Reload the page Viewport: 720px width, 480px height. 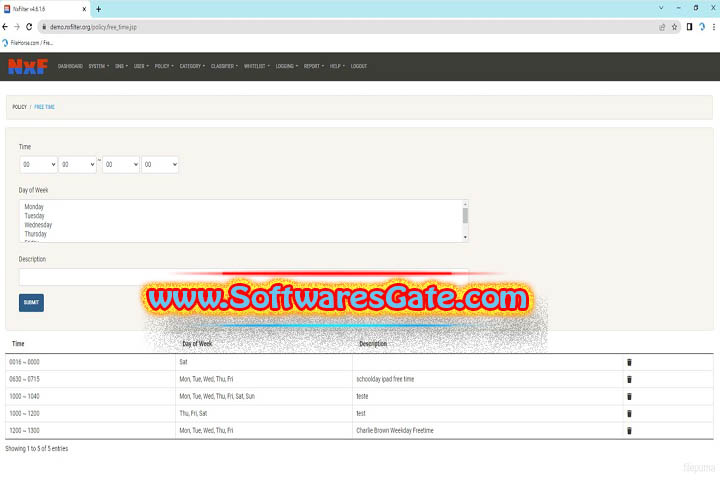tap(29, 27)
